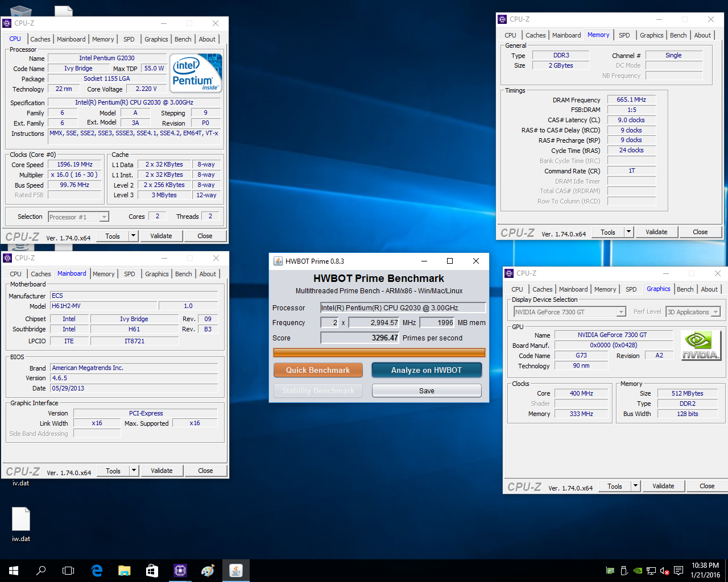
Task: Click Close in the Memory window
Action: coord(700,232)
